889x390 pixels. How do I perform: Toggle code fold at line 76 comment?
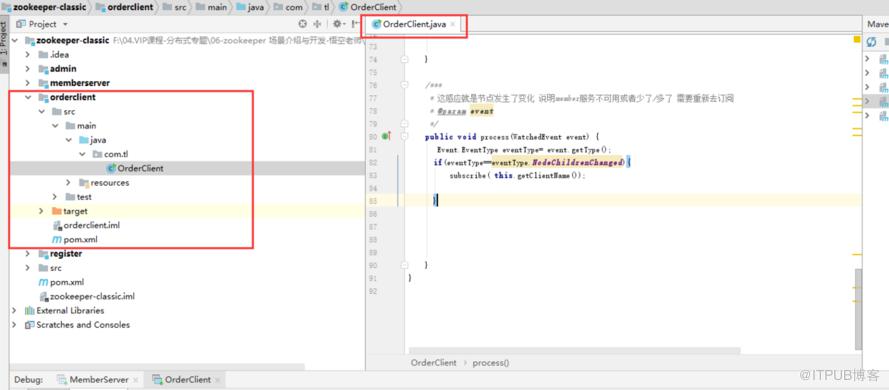tap(404, 85)
